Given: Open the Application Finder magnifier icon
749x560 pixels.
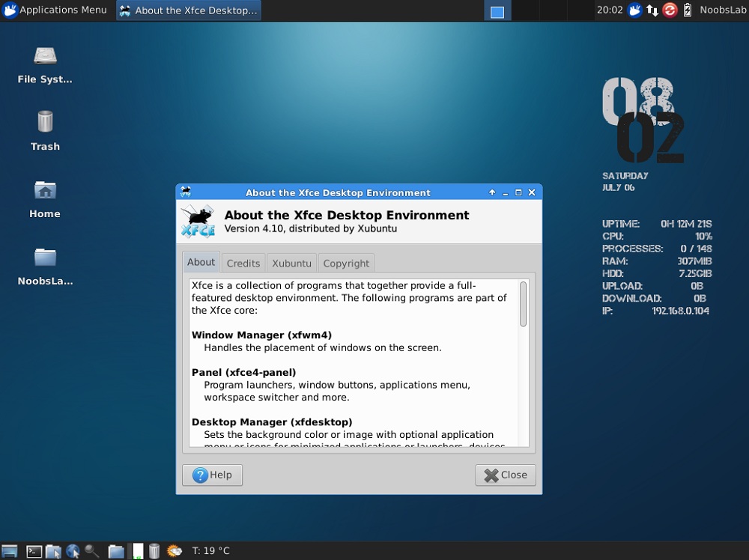Looking at the screenshot, I should click(x=91, y=552).
